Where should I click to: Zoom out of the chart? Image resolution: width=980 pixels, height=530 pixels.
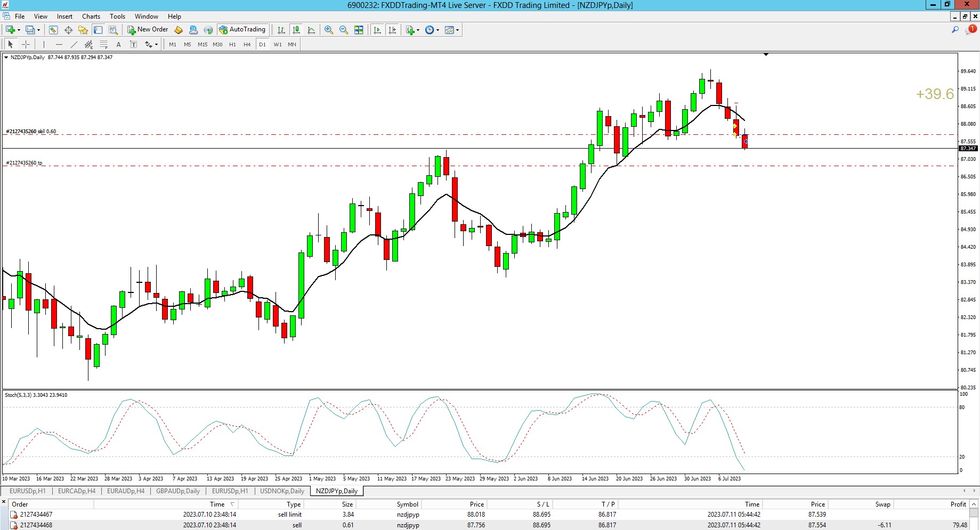point(344,30)
